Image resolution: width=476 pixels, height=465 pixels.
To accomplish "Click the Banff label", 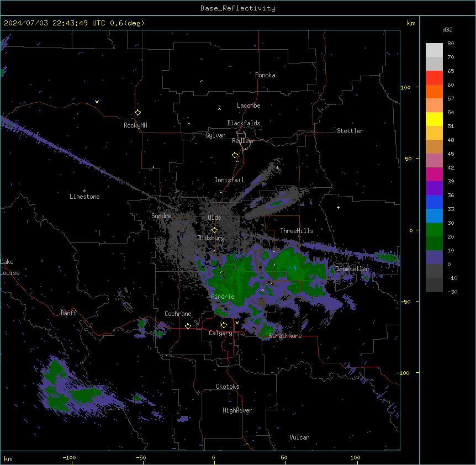I will click(68, 313).
